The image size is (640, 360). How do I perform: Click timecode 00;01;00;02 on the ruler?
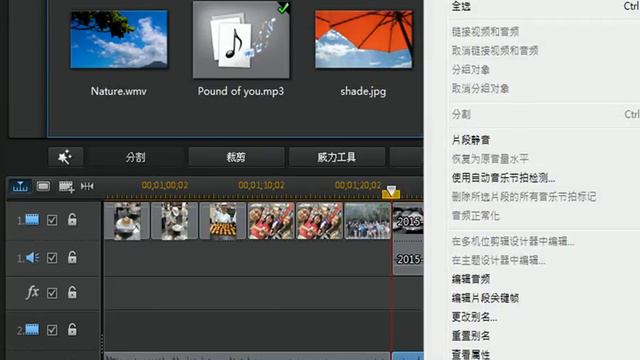click(x=165, y=185)
